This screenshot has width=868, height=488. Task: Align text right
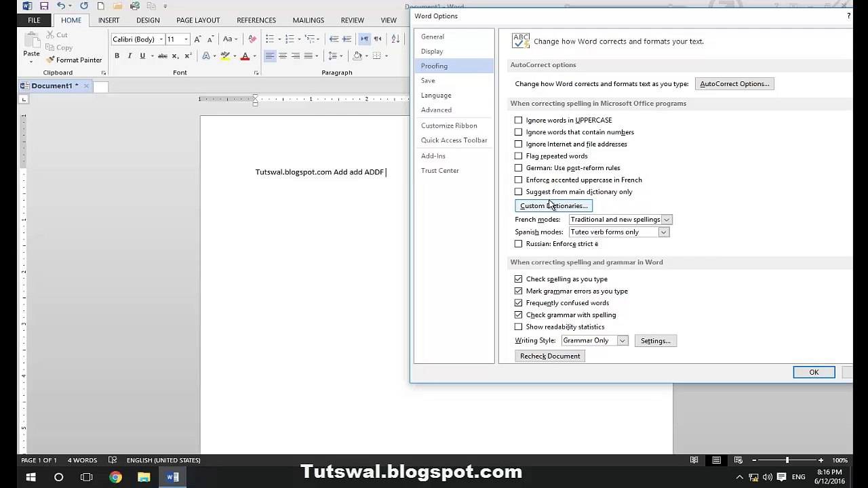click(296, 56)
